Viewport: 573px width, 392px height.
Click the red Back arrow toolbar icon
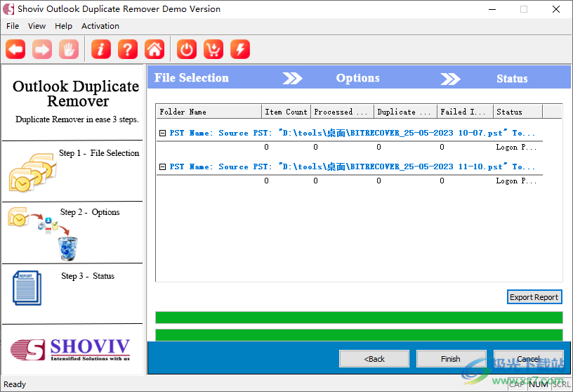pyautogui.click(x=15, y=49)
